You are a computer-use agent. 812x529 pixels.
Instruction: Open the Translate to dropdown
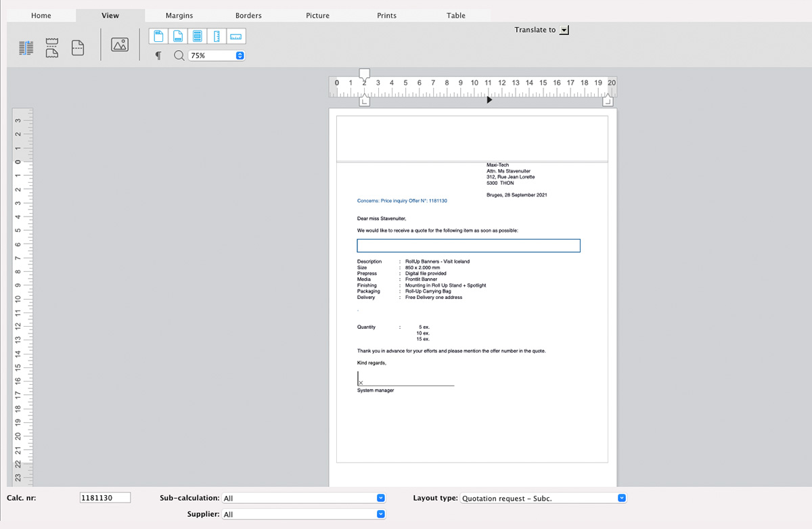click(564, 30)
